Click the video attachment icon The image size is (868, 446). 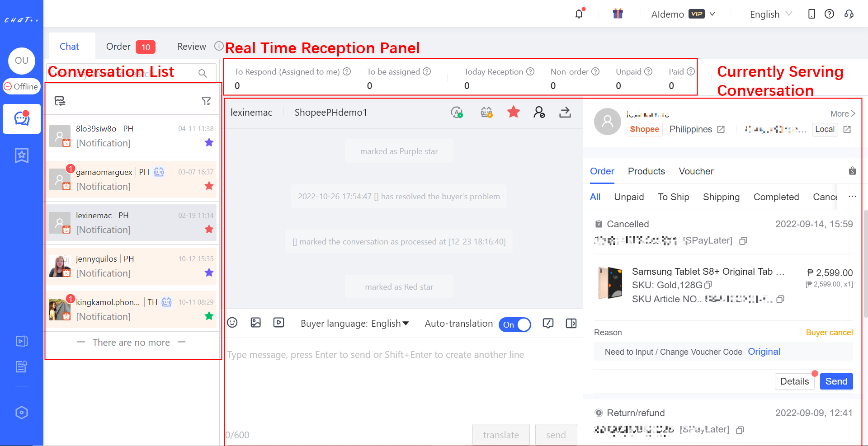click(x=279, y=323)
